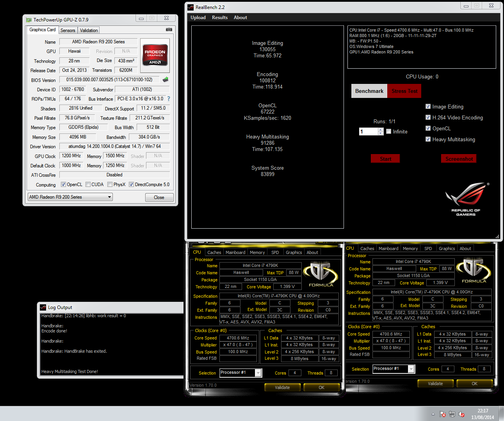Viewport: 504px width, 421px height.
Task: Click the red Start button
Action: [x=385, y=159]
